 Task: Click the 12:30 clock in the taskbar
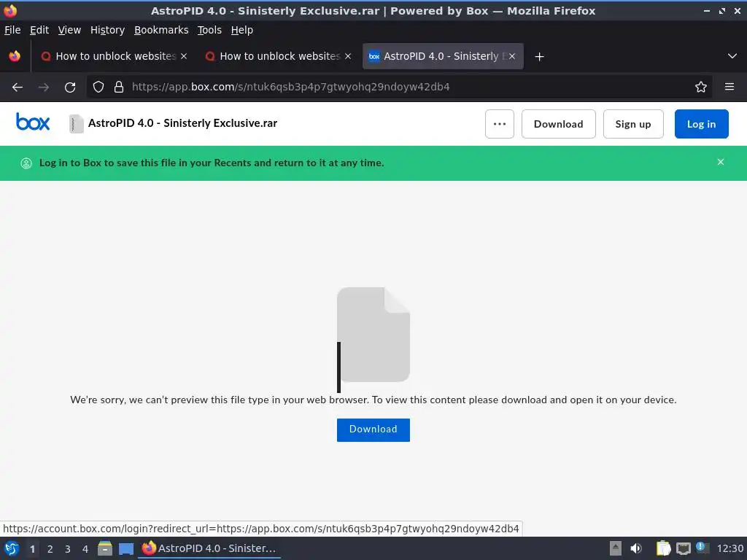coord(729,548)
